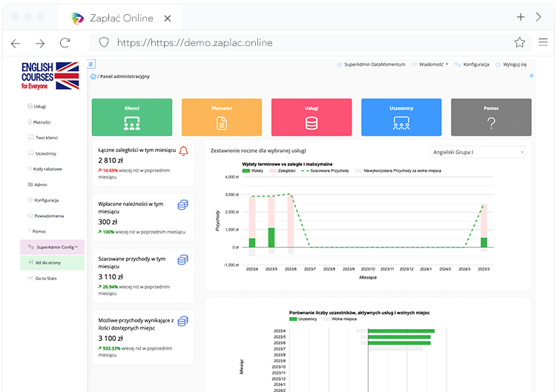This screenshot has width=557, height=392.
Task: Open the green Klienci tile
Action: 132,117
